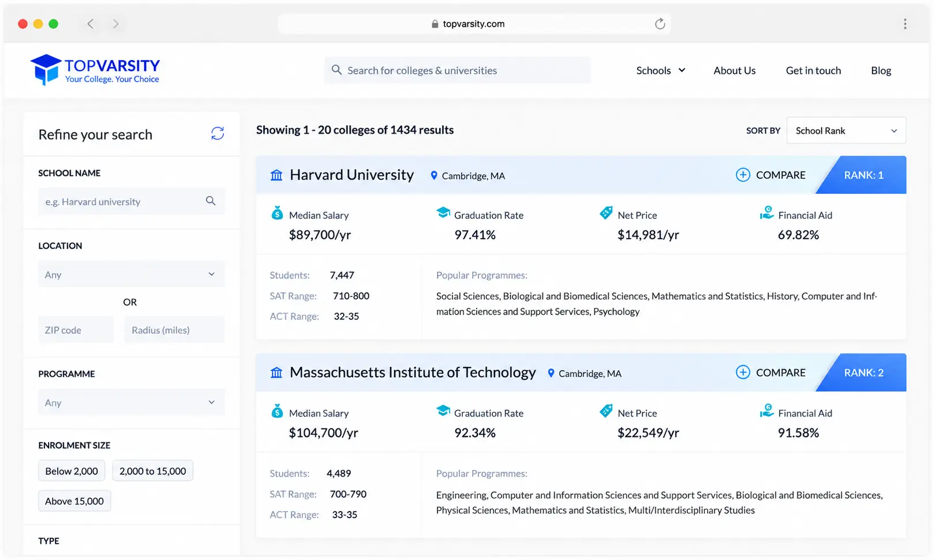Open the browser three-dot menu
The height and width of the screenshot is (560, 935).
[x=905, y=24]
